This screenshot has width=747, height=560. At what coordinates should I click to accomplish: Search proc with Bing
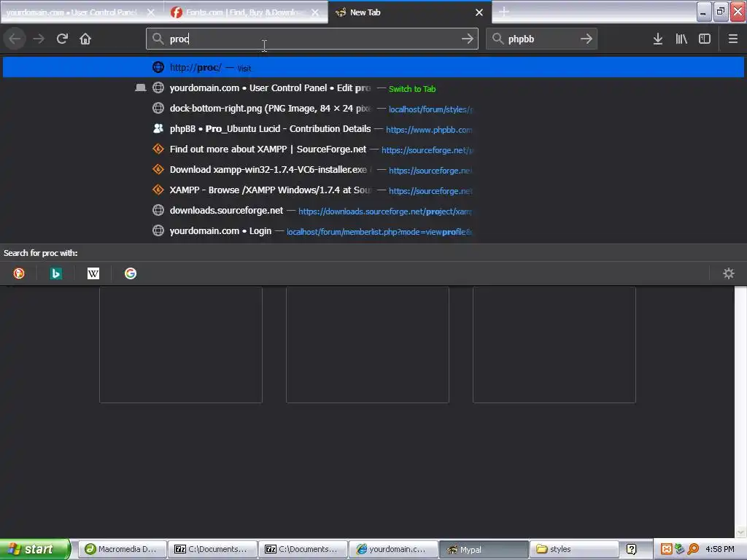pyautogui.click(x=55, y=273)
